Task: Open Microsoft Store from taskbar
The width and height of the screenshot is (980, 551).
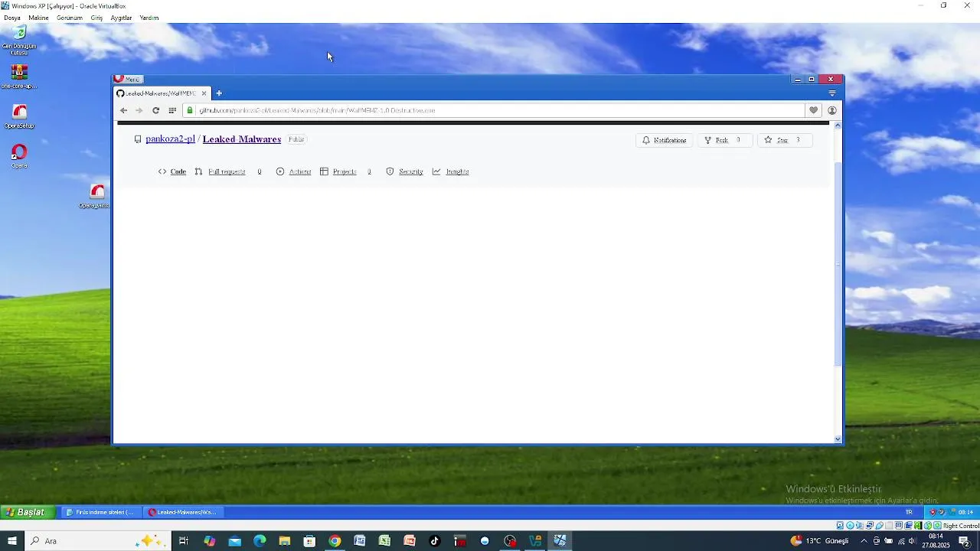Action: [x=309, y=541]
